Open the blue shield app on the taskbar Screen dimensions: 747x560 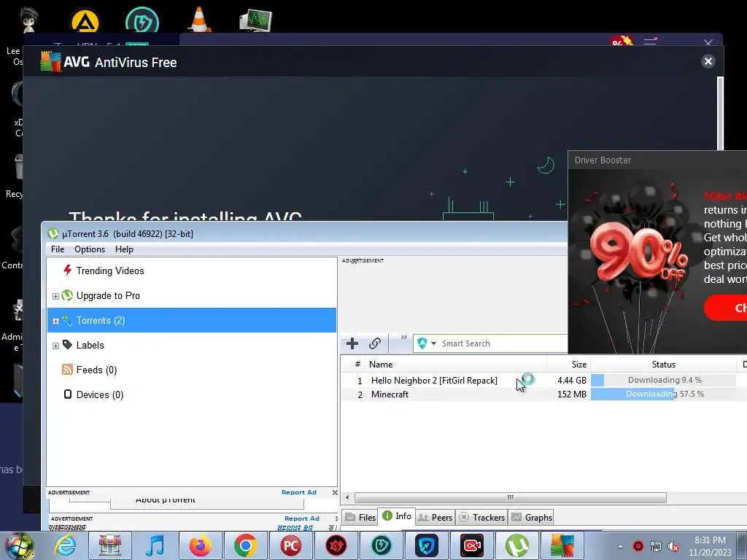tap(426, 545)
